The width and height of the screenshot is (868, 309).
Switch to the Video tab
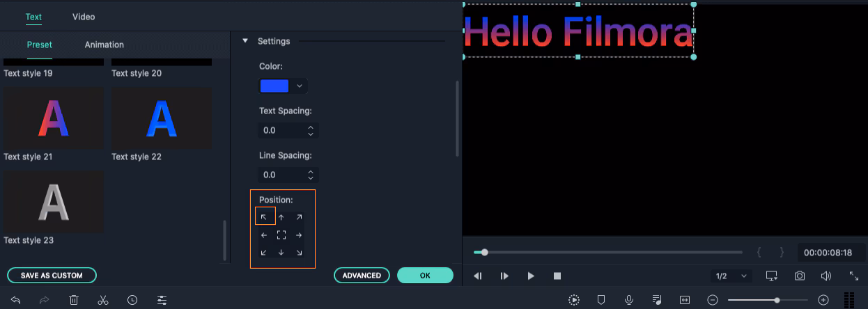point(84,17)
